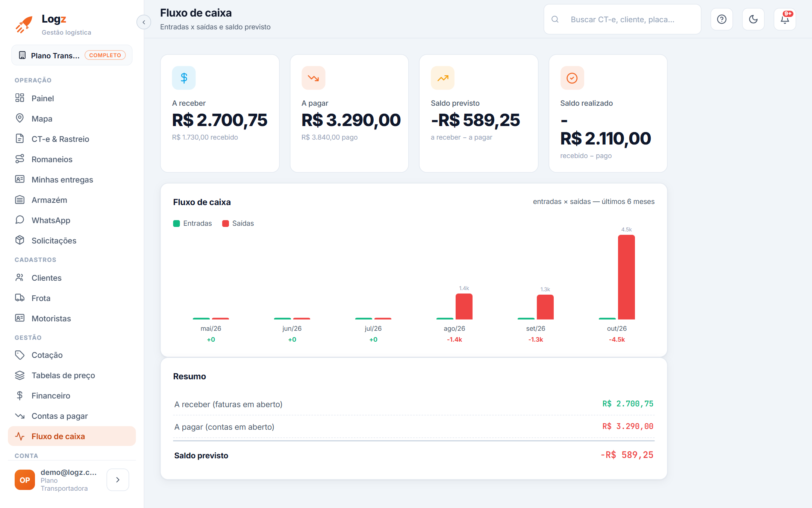Click the ago/26 red Saídas bar

464,307
